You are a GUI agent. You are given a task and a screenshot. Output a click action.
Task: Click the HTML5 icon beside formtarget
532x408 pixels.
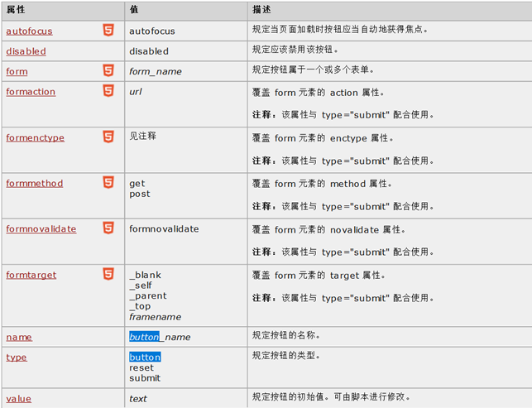[x=108, y=274]
